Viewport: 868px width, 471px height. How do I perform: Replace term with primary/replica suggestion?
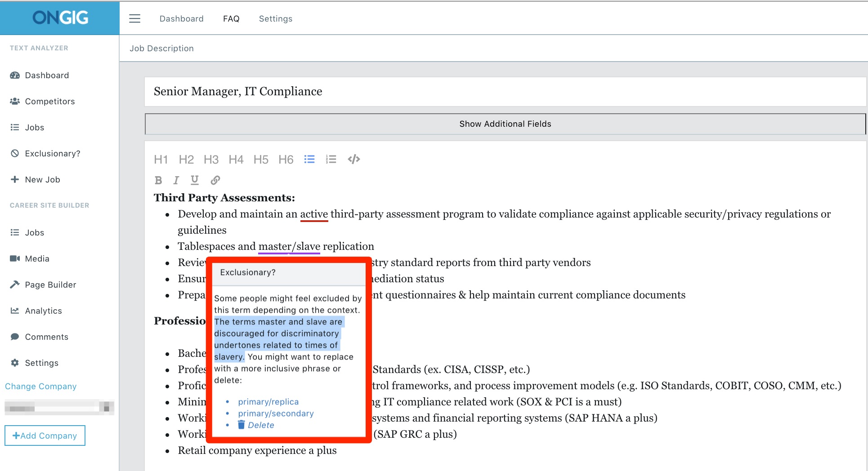268,401
